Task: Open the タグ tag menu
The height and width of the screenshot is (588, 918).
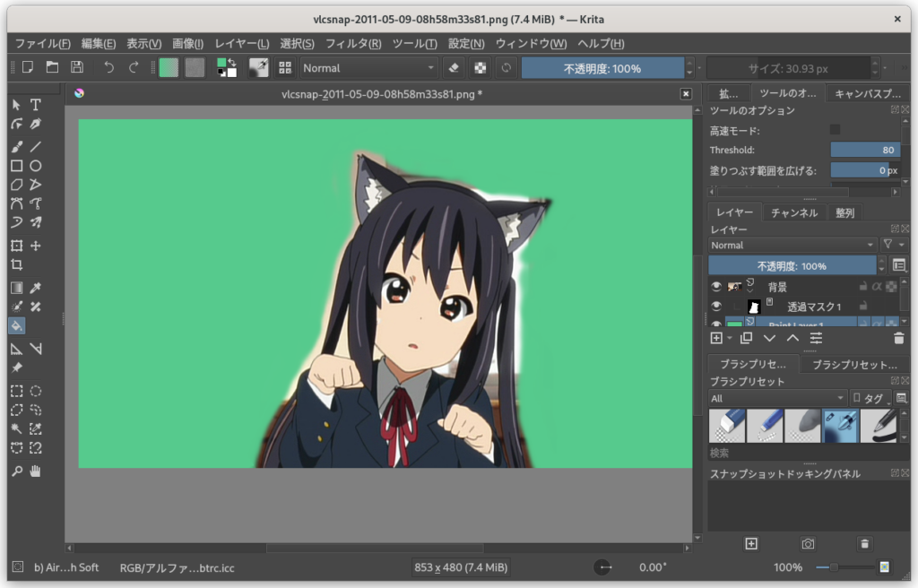Action: click(x=870, y=398)
